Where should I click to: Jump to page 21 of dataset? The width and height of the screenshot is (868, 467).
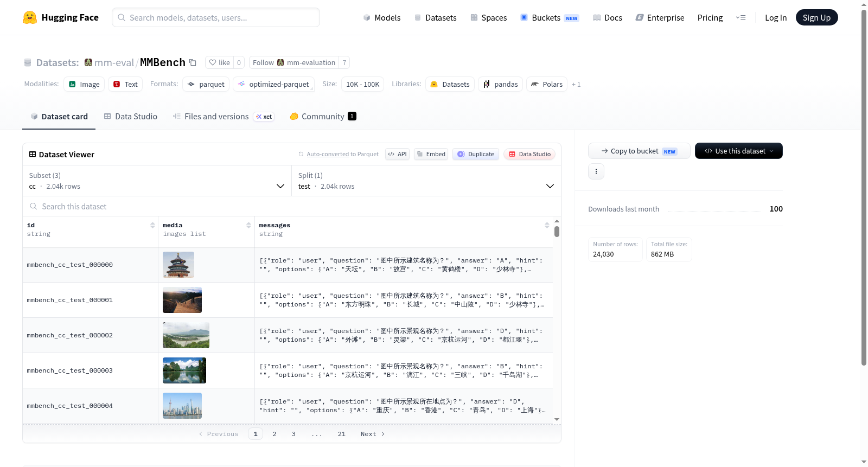[341, 434]
